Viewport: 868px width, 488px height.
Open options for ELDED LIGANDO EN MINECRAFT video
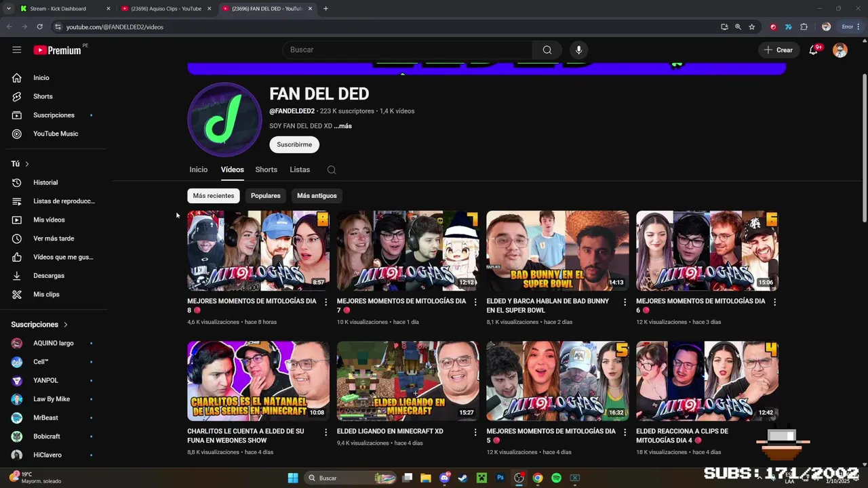tap(475, 432)
